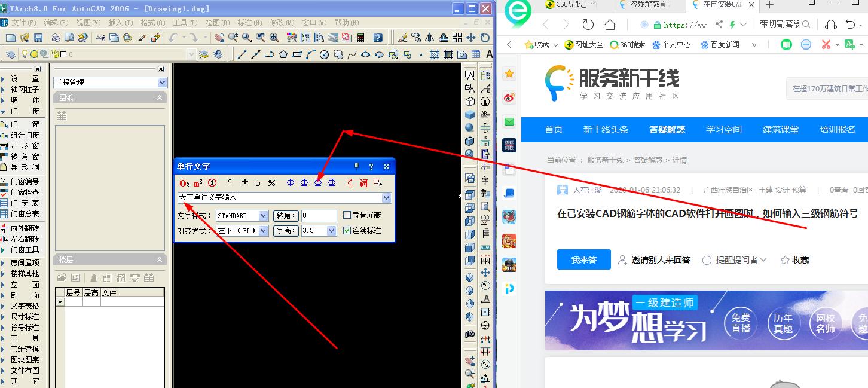
Task: Switch to the 360导航 browser tab
Action: pyautogui.click(x=575, y=5)
